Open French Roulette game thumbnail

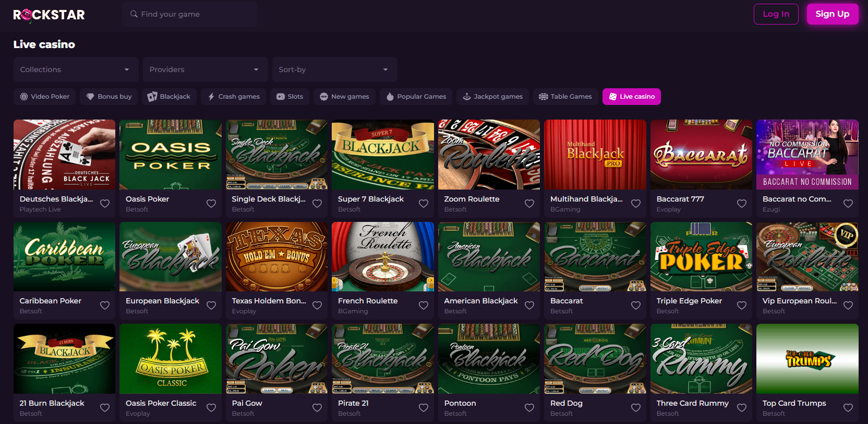pyautogui.click(x=383, y=256)
